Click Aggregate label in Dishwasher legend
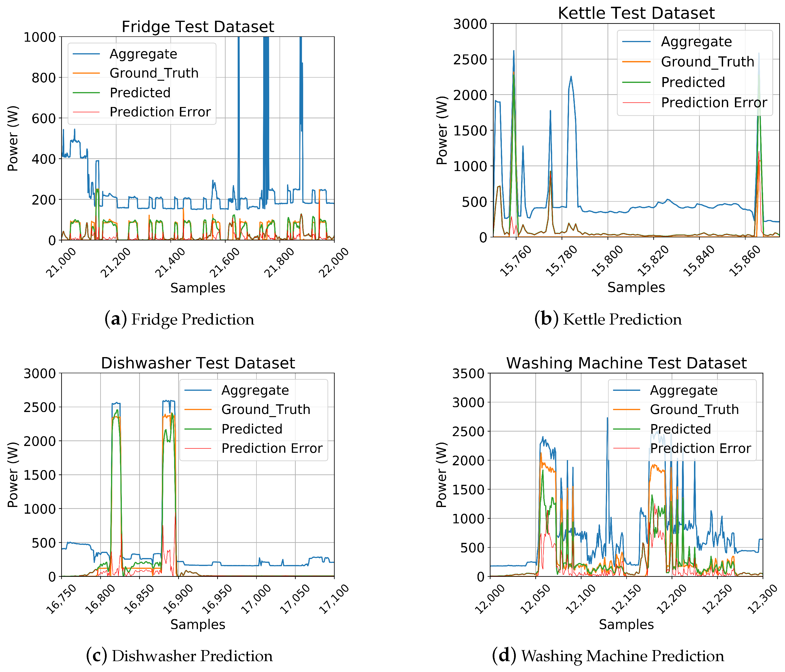This screenshot has width=785, height=672. click(255, 390)
